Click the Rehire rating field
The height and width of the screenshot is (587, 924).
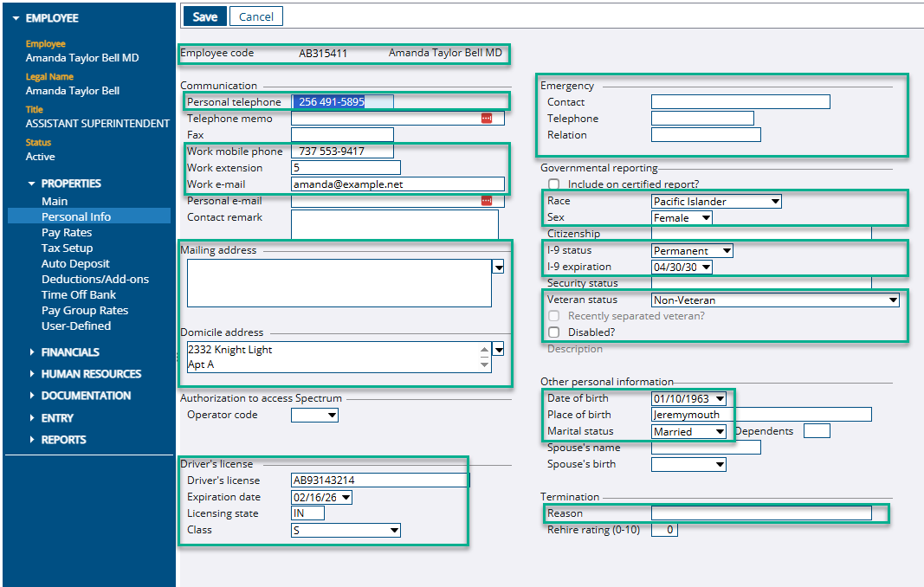tap(664, 530)
